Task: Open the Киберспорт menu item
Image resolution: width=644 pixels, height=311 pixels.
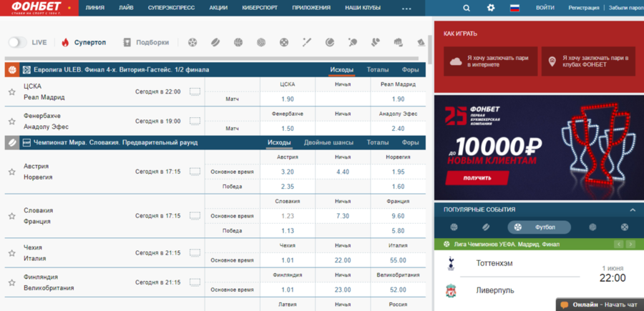Action: (259, 8)
